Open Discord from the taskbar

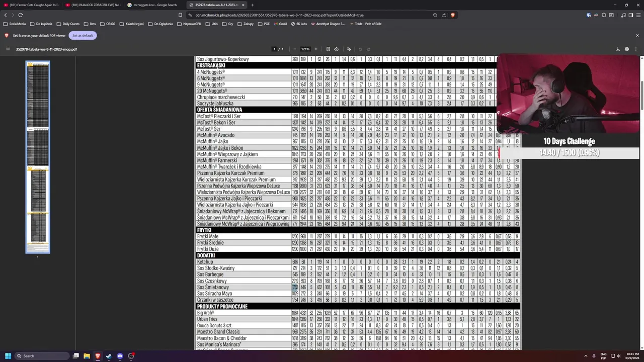tap(120, 356)
